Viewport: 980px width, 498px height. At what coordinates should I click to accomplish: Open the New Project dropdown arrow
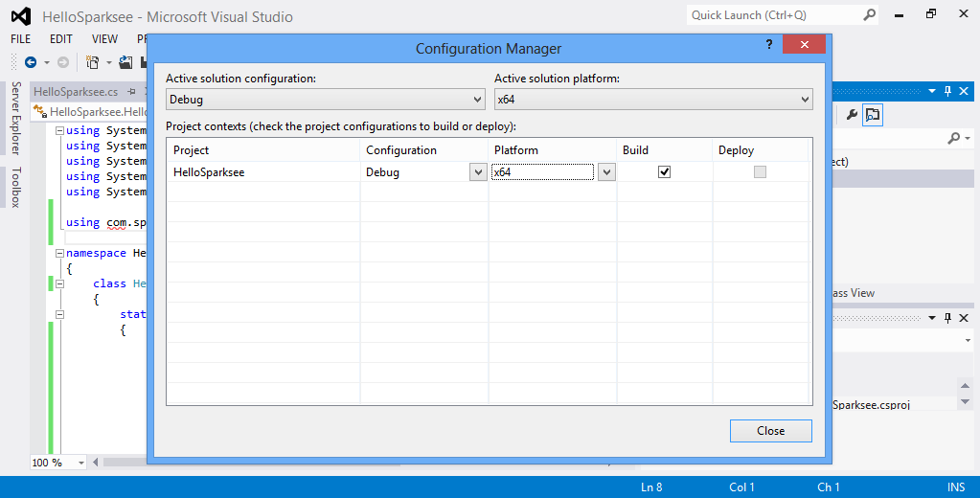pos(109,62)
